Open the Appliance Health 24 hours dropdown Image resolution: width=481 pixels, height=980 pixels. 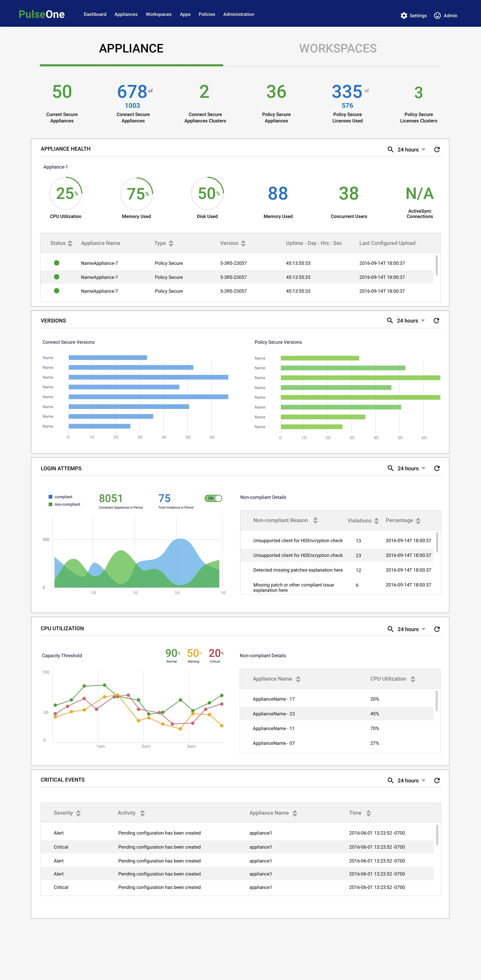(411, 149)
